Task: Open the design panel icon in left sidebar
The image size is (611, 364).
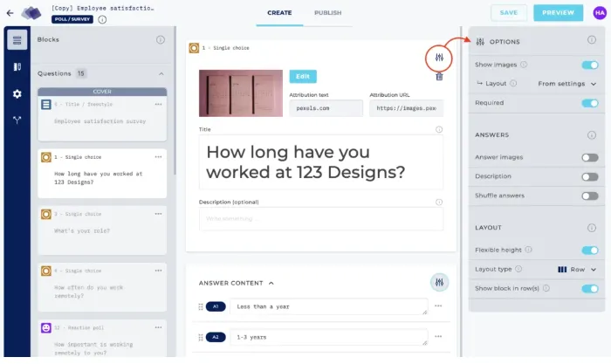Action: click(17, 66)
